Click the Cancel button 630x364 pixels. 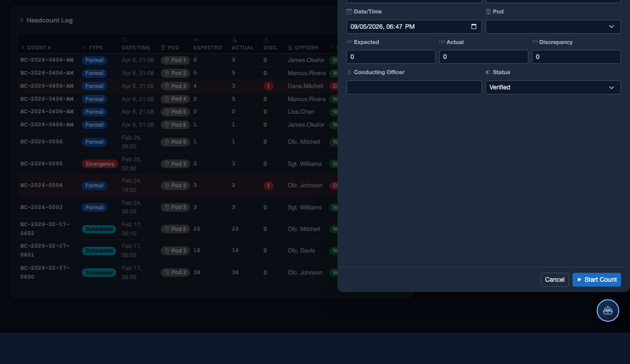pyautogui.click(x=555, y=280)
